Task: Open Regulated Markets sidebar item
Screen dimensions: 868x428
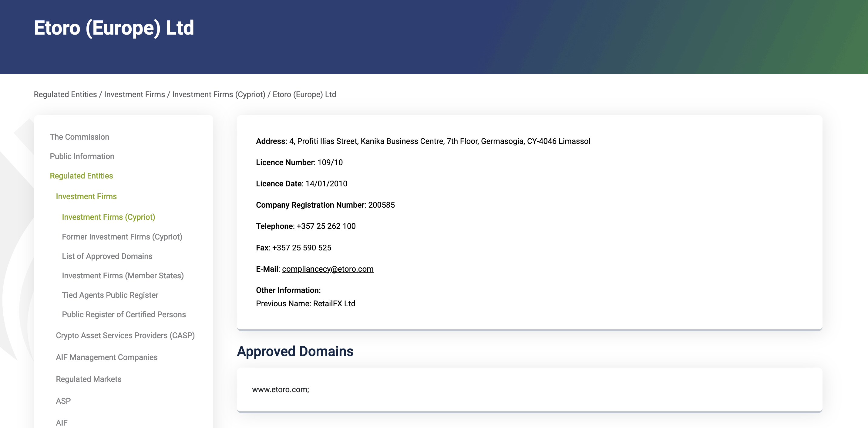Action: [88, 379]
